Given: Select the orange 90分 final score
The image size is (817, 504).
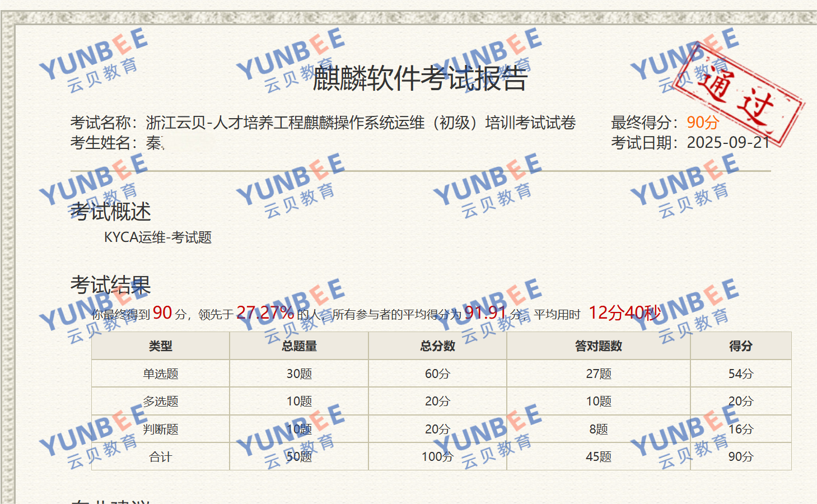Looking at the screenshot, I should tap(703, 122).
